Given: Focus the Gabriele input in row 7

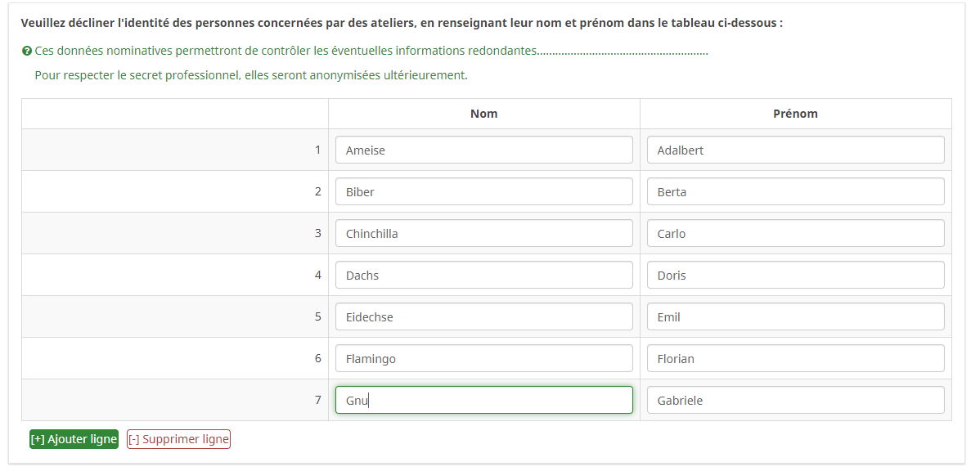Looking at the screenshot, I should tap(795, 401).
